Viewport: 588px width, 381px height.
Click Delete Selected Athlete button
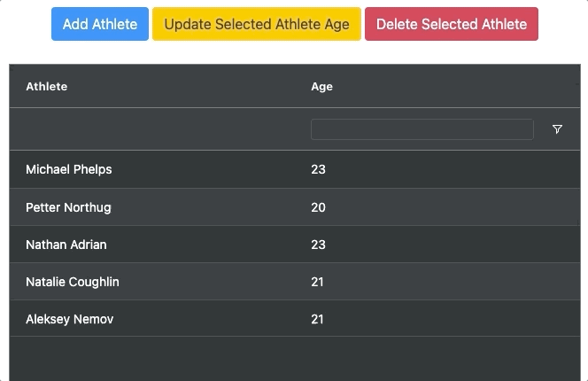pos(451,24)
